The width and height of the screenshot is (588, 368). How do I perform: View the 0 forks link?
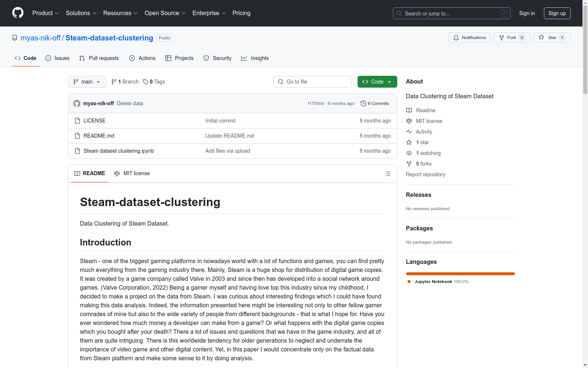pyautogui.click(x=419, y=164)
